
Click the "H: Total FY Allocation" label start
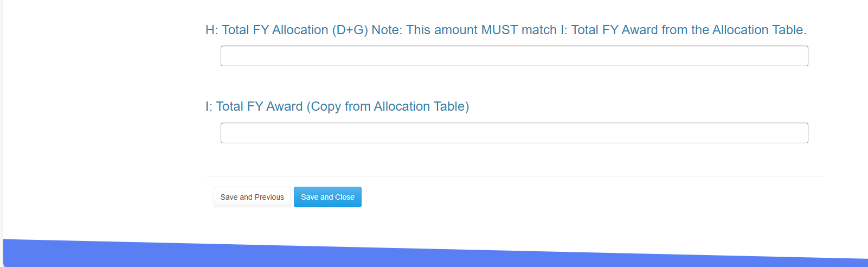tap(211, 30)
